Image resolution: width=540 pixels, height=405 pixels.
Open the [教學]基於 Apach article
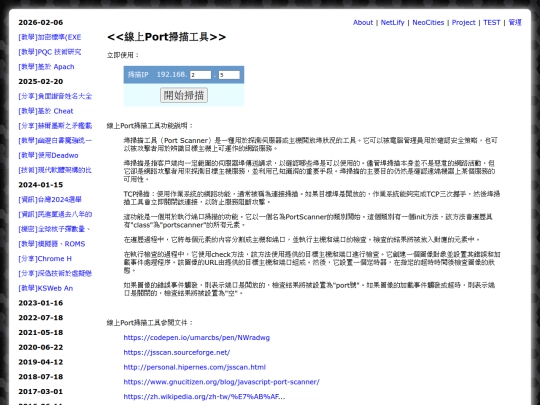tap(46, 67)
